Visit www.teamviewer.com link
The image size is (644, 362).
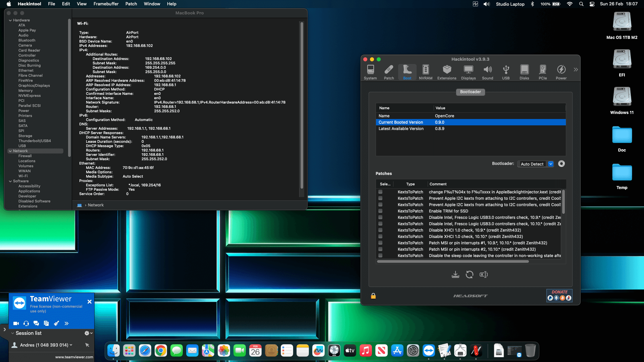(74, 357)
